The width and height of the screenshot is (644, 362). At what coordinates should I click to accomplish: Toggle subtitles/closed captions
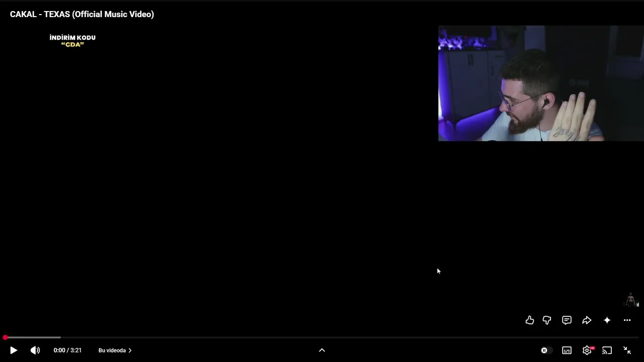pyautogui.click(x=567, y=350)
